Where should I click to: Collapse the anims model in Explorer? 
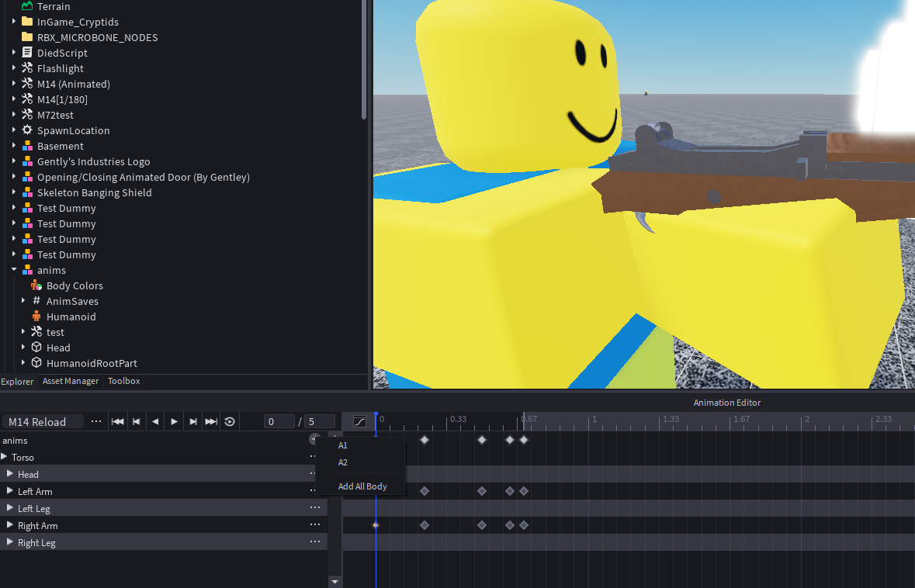click(x=13, y=270)
